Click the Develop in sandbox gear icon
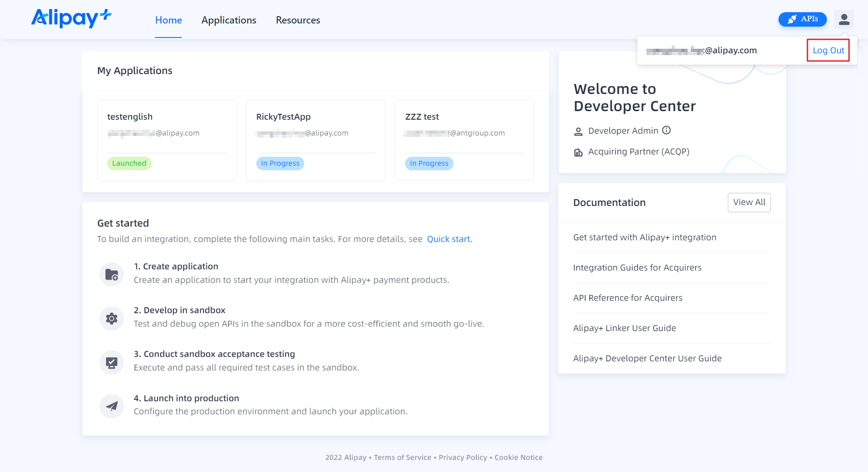 [x=112, y=318]
